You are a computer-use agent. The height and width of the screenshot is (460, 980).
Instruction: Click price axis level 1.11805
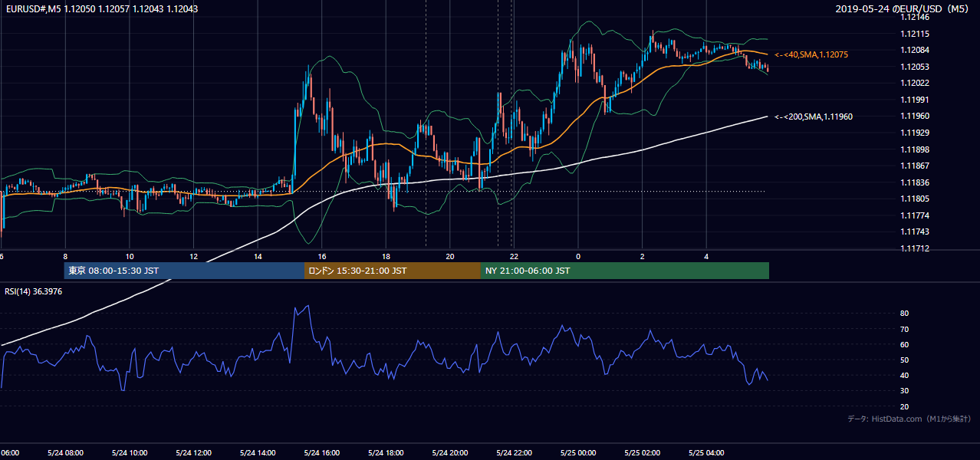pos(916,199)
